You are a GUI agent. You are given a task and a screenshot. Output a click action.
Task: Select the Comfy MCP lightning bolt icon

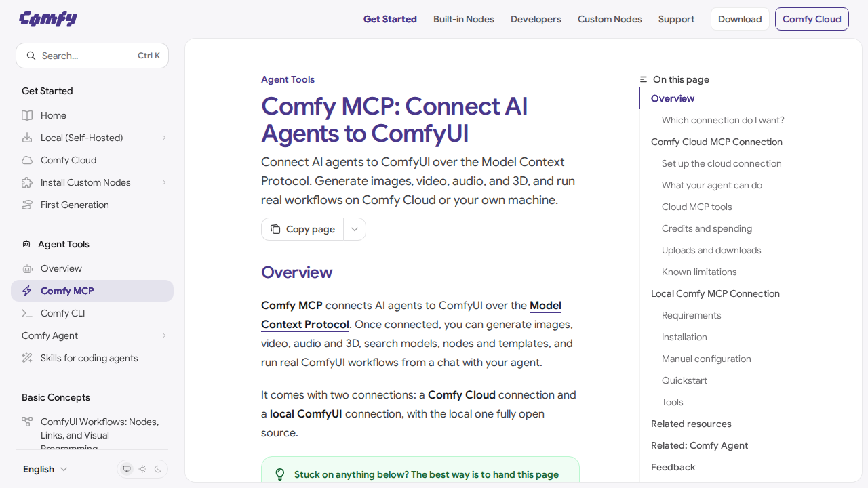pyautogui.click(x=27, y=291)
